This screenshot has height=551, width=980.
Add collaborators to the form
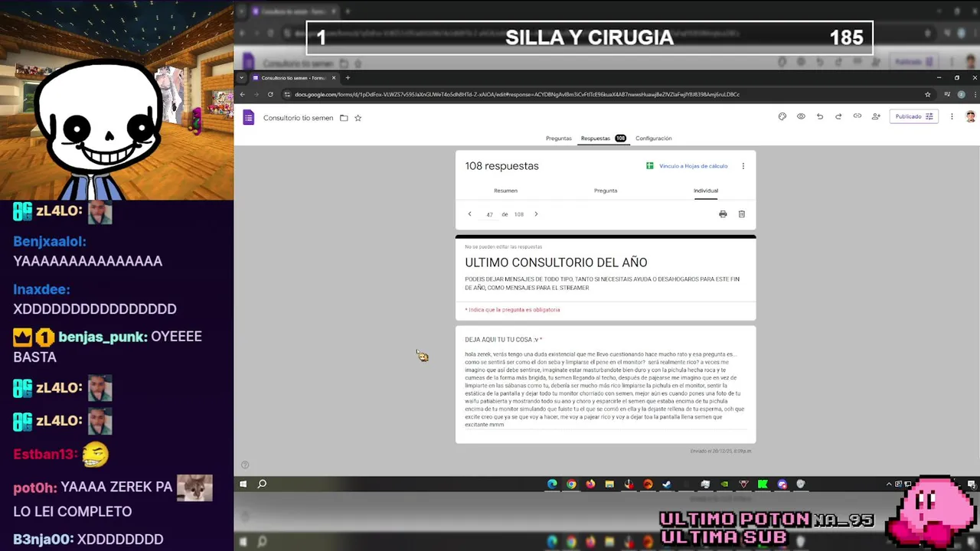coord(876,116)
